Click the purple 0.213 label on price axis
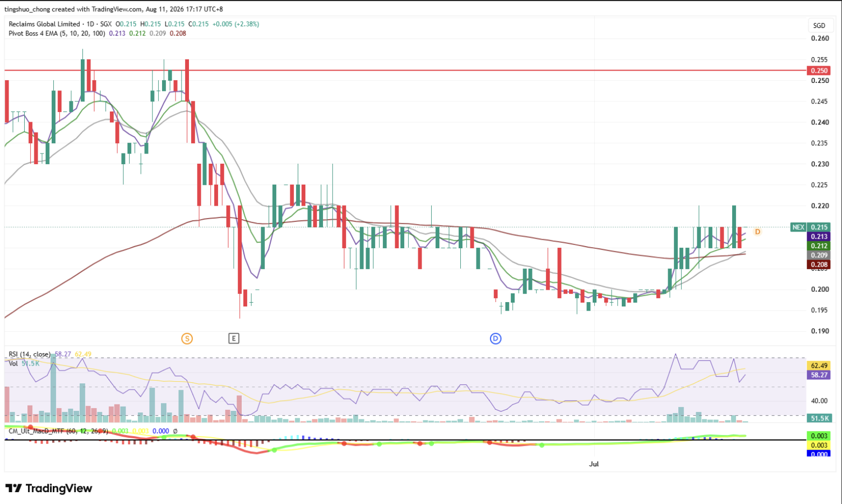Screen dimensions: 842x504 coord(819,236)
